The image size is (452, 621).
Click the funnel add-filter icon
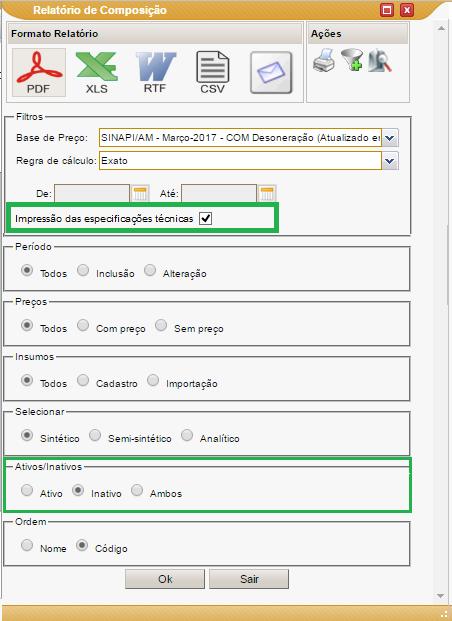pyautogui.click(x=352, y=60)
